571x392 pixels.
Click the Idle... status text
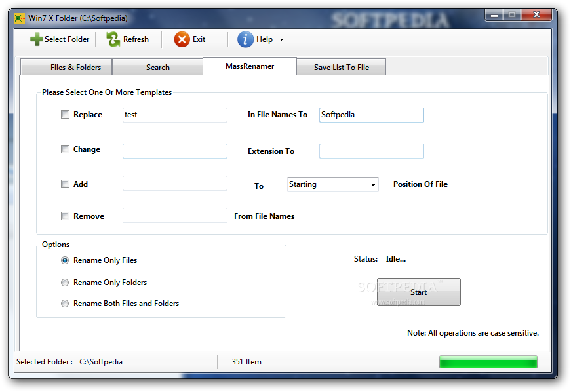(396, 259)
